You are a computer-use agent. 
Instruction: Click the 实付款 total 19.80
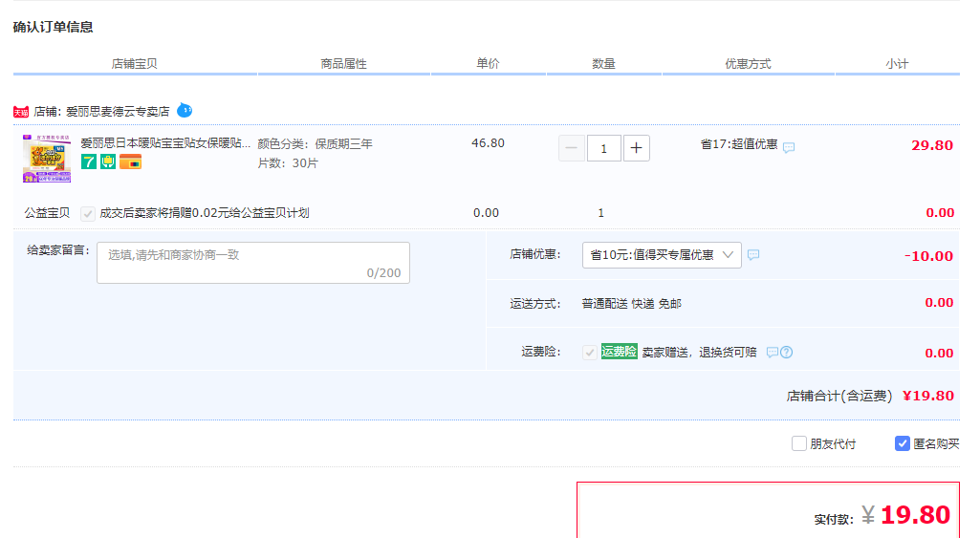click(x=916, y=515)
